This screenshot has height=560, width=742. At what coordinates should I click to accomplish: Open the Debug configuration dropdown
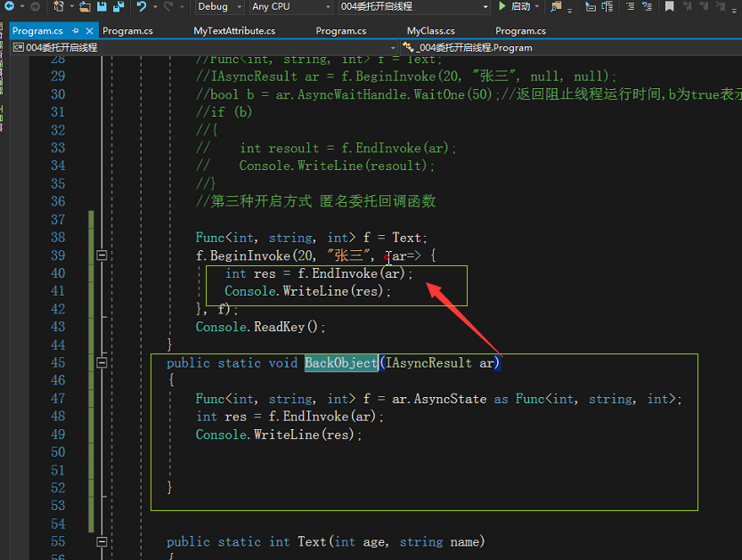(219, 6)
